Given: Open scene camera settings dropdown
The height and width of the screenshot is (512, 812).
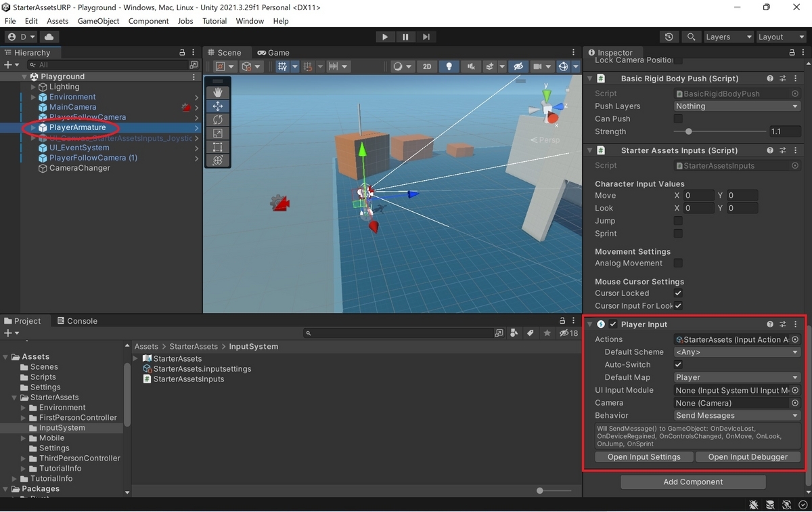Looking at the screenshot, I should pos(542,66).
